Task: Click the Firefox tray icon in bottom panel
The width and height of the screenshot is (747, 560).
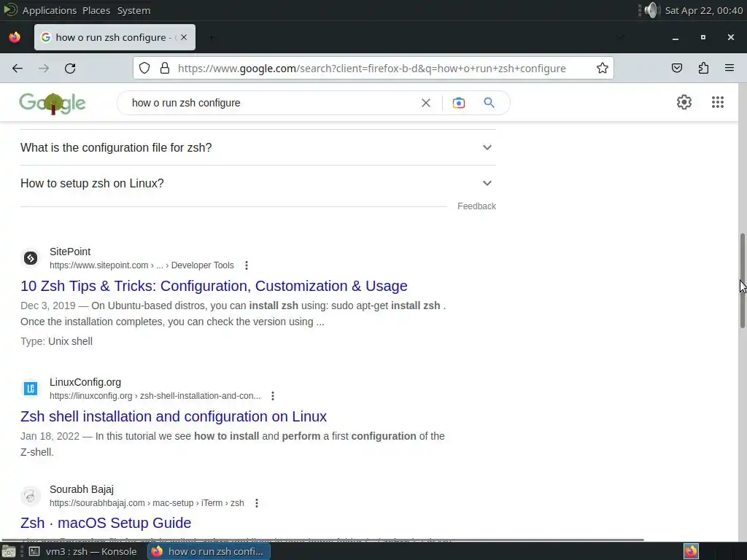Action: (x=692, y=551)
